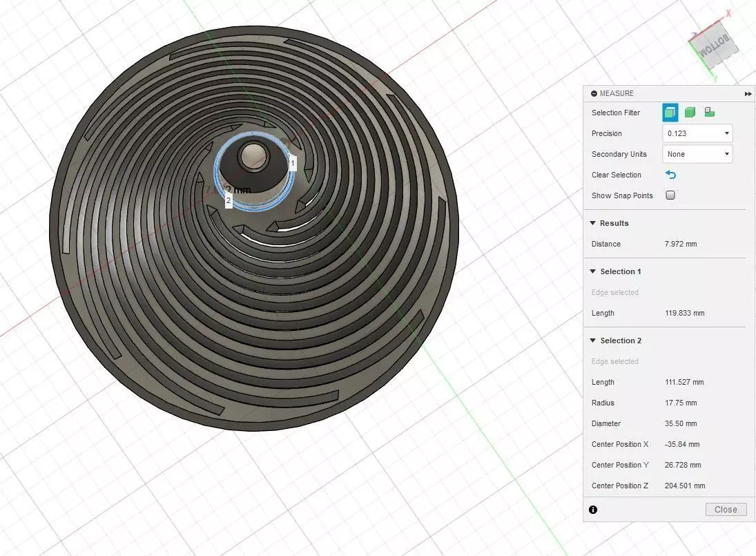Click the selection marker labeled 1
The width and height of the screenshot is (756, 556).
pyautogui.click(x=292, y=163)
